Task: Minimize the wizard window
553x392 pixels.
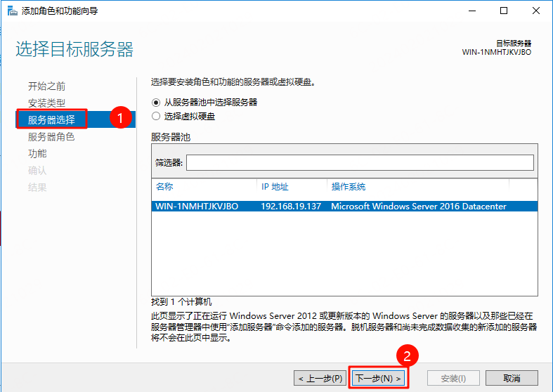Action: (x=470, y=11)
